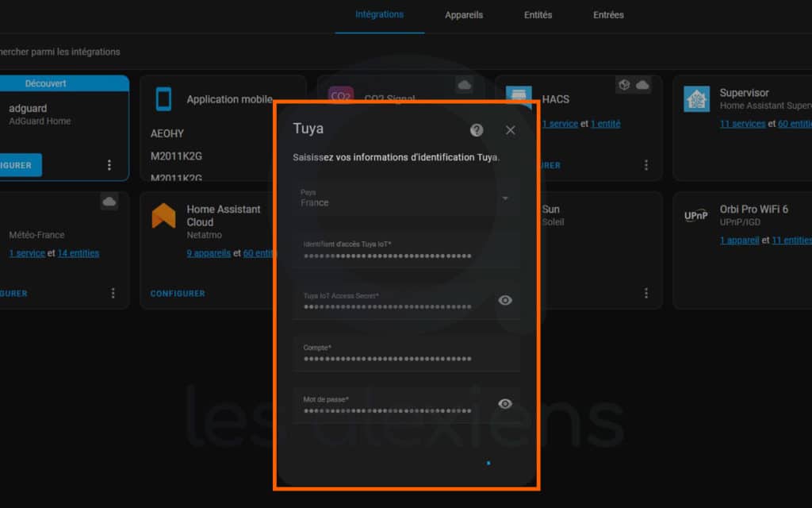The image size is (812, 508).
Task: Go to the Entités tab
Action: [538, 15]
